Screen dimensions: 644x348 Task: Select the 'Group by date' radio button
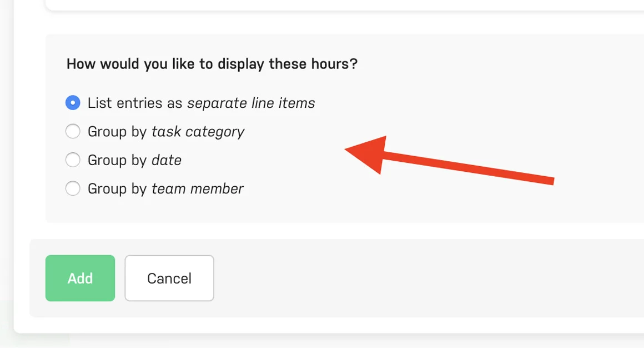click(x=73, y=160)
